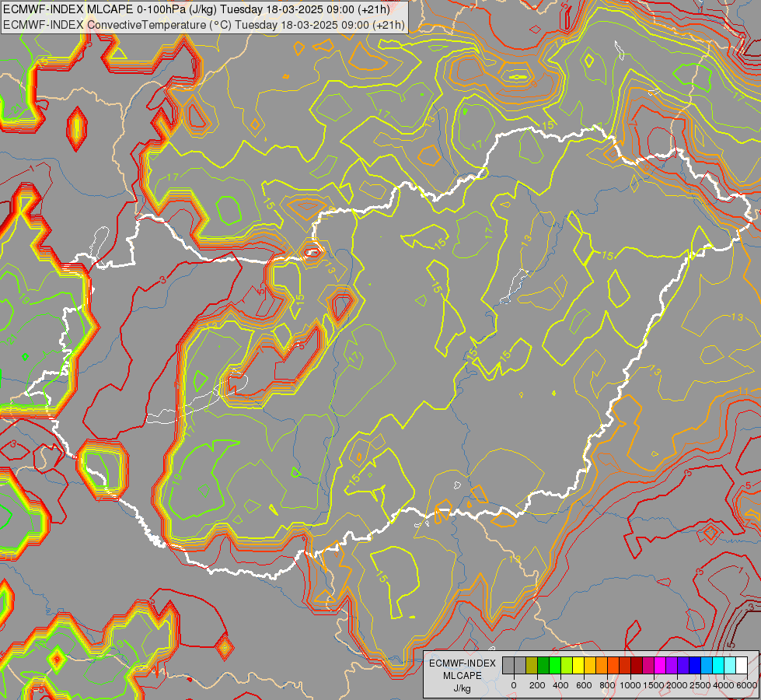Viewport: 761px width, 700px height.
Task: Select the legend value 6000
Action: (x=747, y=685)
